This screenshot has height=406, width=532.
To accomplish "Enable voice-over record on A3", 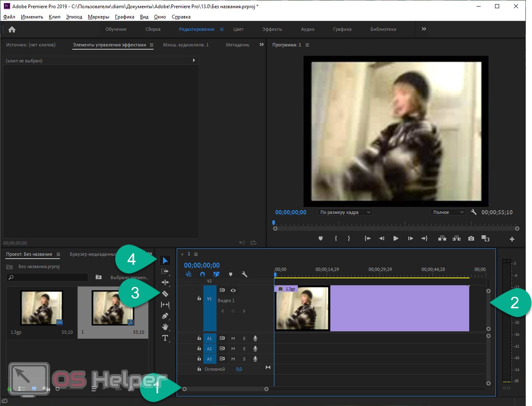I will [x=255, y=359].
